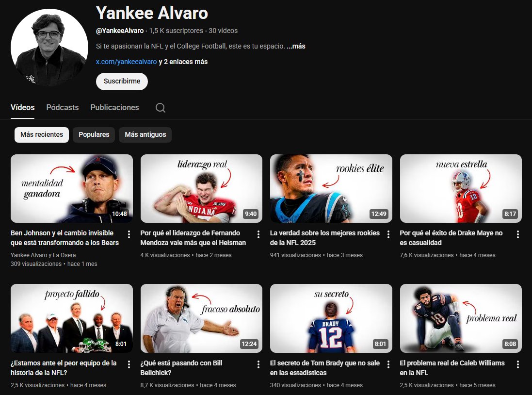The image size is (532, 395).
Task: Open options menu for Tom Brady video
Action: coord(388,364)
